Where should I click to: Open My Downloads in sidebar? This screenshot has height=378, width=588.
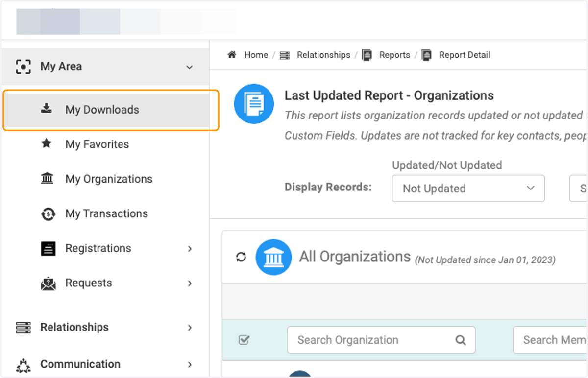[106, 110]
